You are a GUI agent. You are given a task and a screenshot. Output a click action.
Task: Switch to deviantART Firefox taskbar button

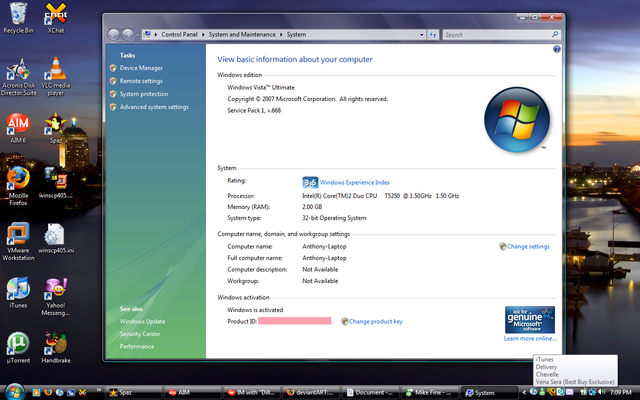tap(311, 393)
